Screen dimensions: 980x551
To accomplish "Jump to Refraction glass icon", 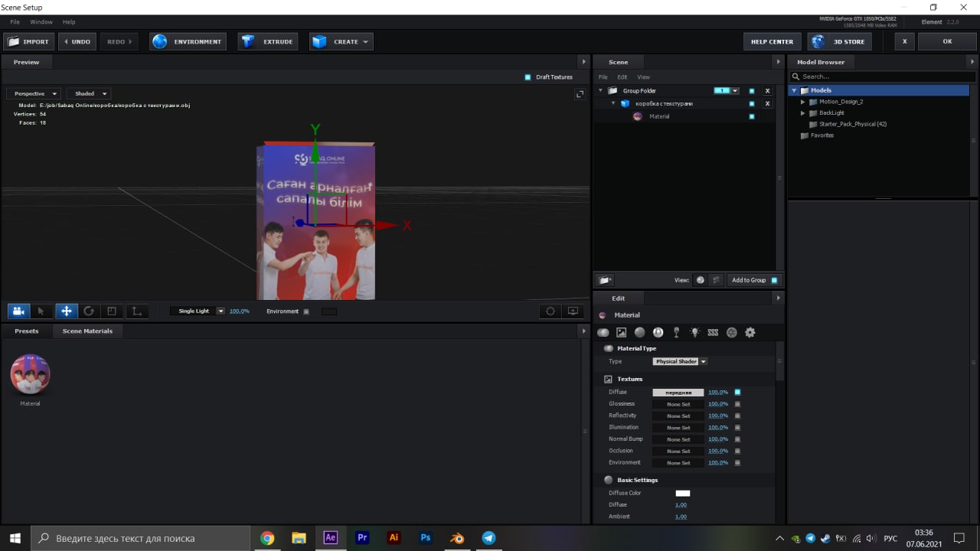I will 676,332.
